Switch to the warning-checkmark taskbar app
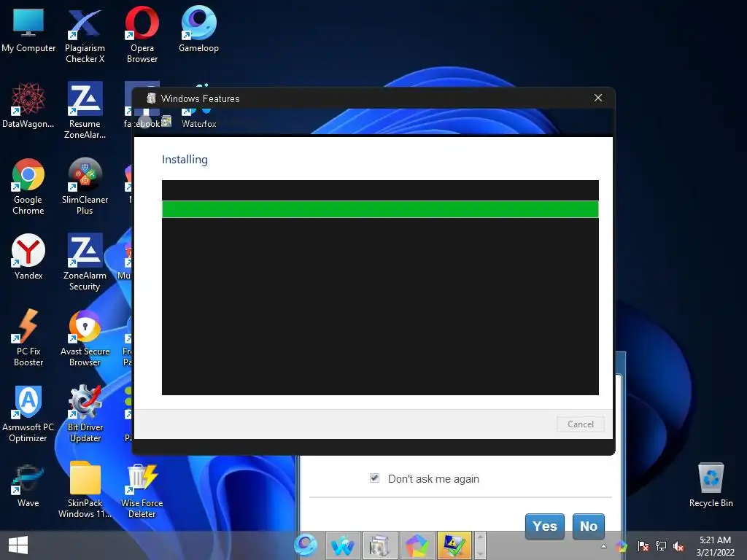 (454, 545)
